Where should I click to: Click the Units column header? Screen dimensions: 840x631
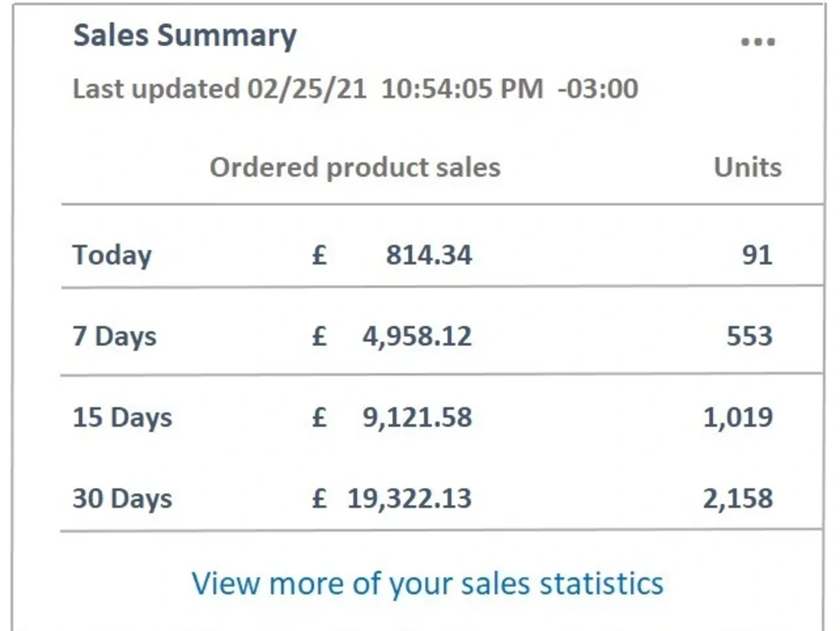point(748,167)
